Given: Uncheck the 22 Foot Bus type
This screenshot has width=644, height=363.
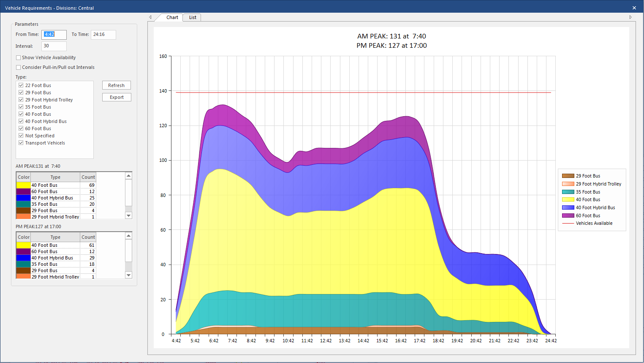Looking at the screenshot, I should 21,85.
